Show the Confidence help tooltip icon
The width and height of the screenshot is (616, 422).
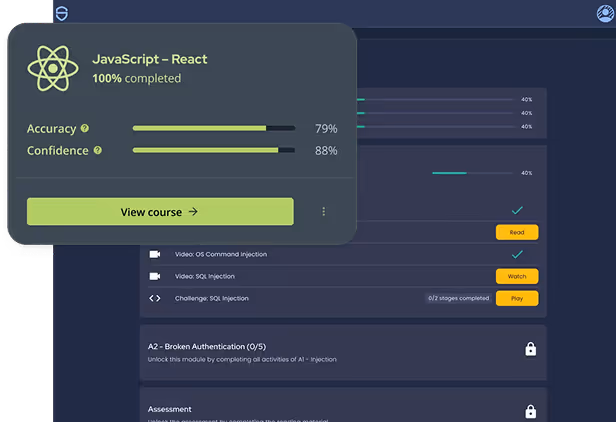coord(98,150)
